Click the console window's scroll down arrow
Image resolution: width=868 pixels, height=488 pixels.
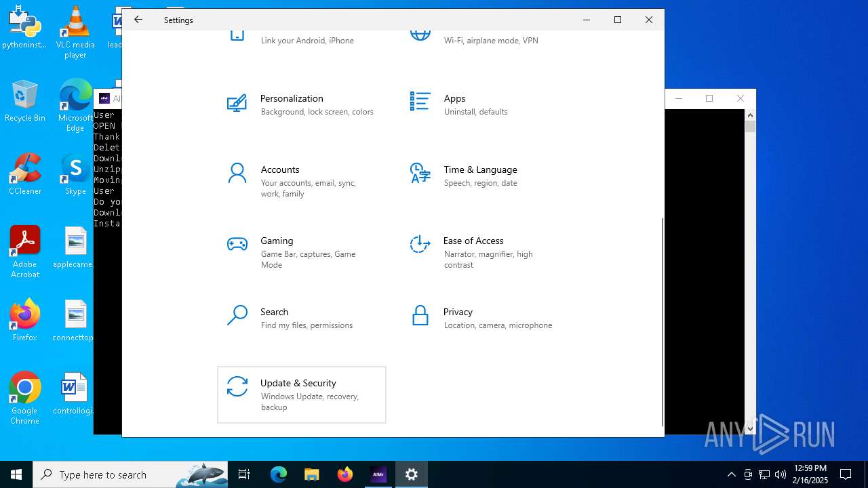(x=750, y=428)
